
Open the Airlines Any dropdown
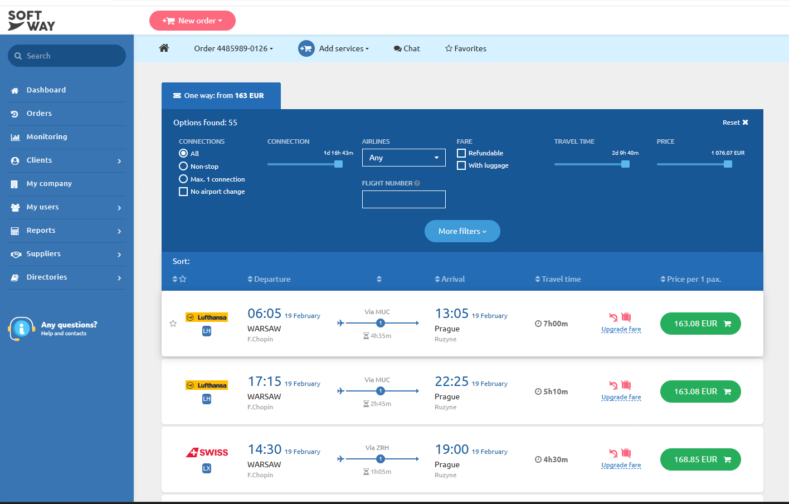click(x=403, y=157)
